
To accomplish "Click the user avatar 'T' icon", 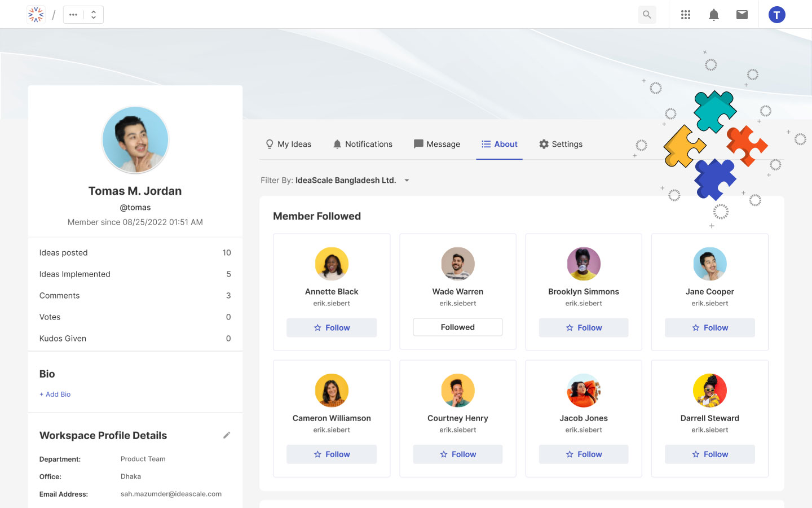I will pyautogui.click(x=776, y=15).
